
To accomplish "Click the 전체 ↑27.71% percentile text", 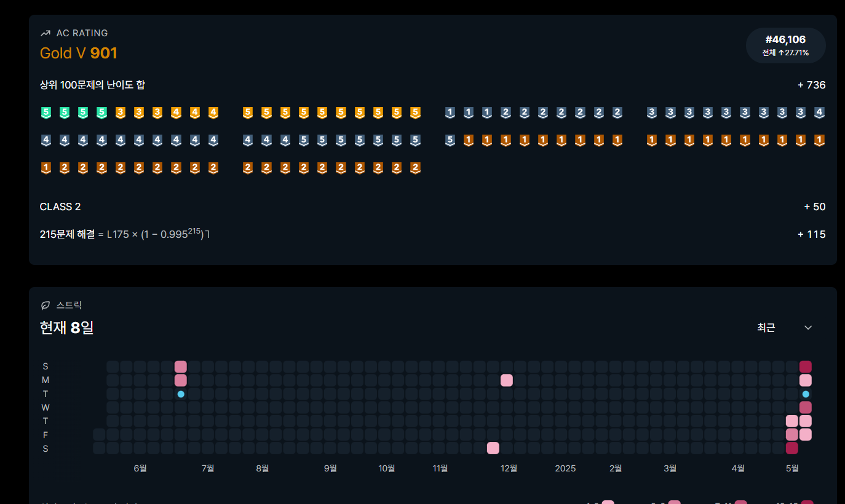I will 785,53.
